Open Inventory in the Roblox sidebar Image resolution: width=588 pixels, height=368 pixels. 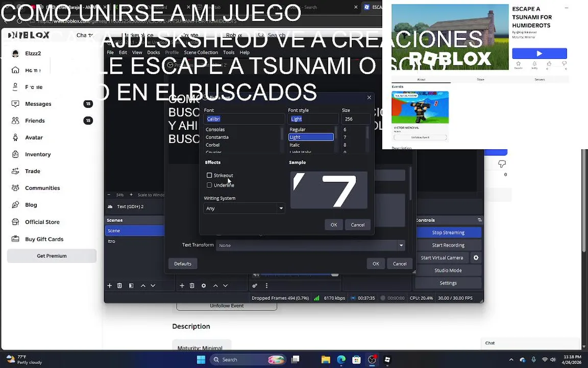[37, 154]
